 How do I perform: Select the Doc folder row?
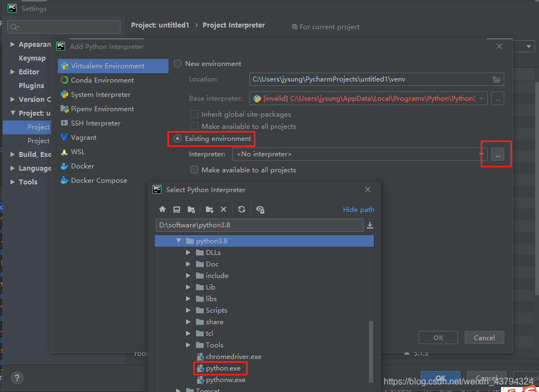tap(264, 264)
